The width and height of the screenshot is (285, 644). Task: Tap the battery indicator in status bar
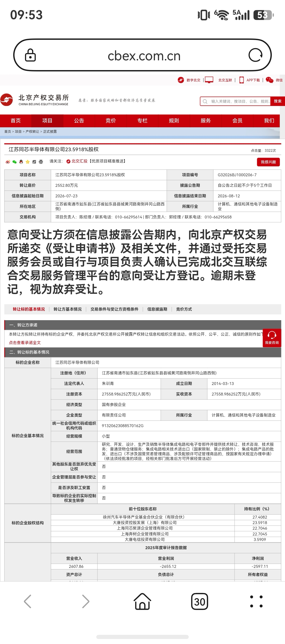264,15
